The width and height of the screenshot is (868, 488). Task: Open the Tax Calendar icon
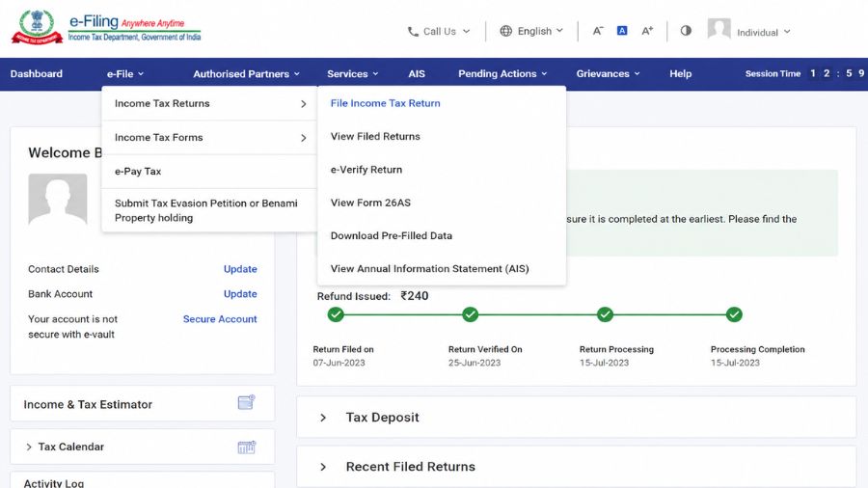246,447
